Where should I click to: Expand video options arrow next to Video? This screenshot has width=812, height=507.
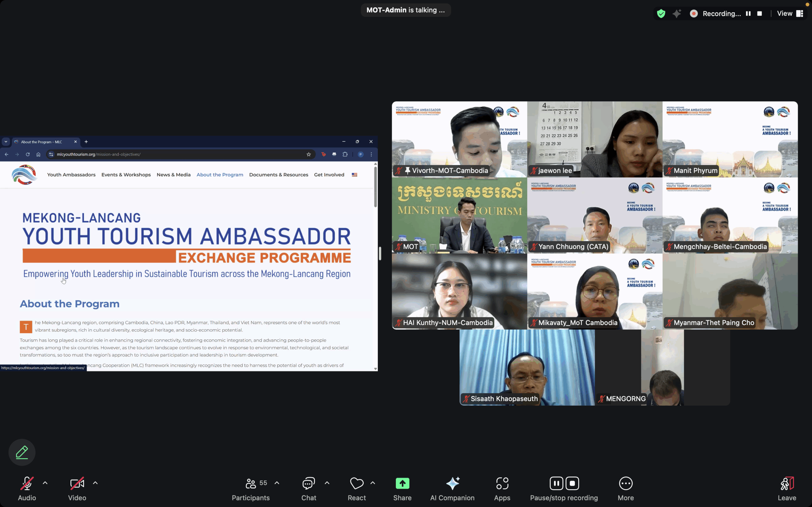click(95, 483)
